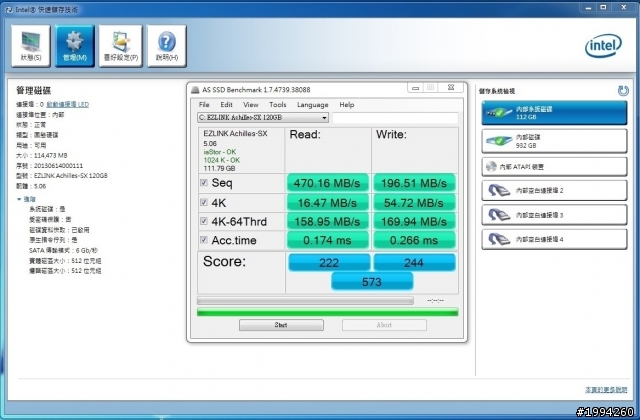Open the Edit menu in AS SSD

pos(227,104)
